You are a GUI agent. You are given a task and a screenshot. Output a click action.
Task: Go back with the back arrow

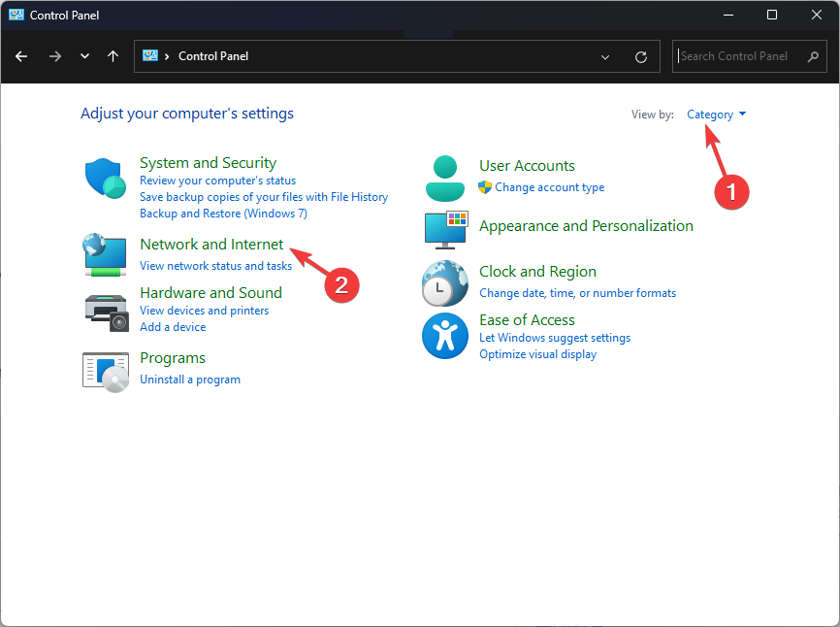(21, 56)
